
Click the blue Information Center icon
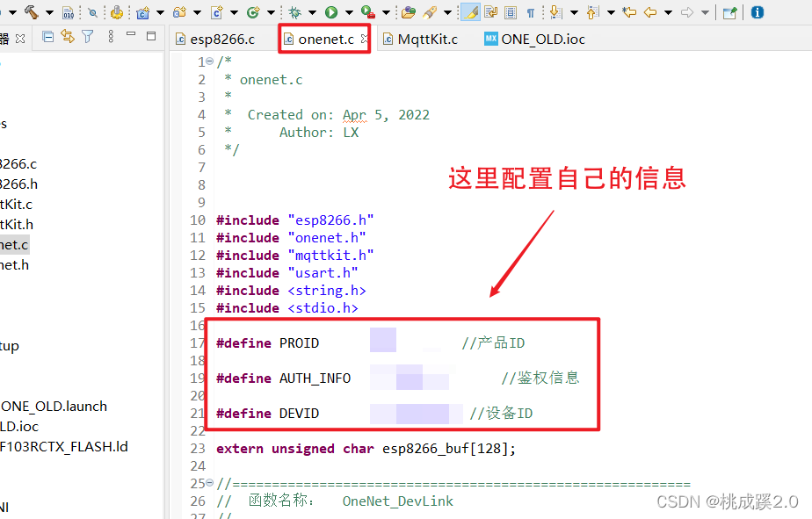tap(758, 12)
